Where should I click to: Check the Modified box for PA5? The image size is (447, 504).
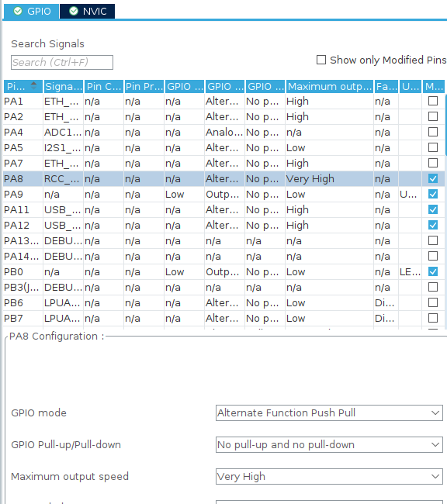[433, 147]
